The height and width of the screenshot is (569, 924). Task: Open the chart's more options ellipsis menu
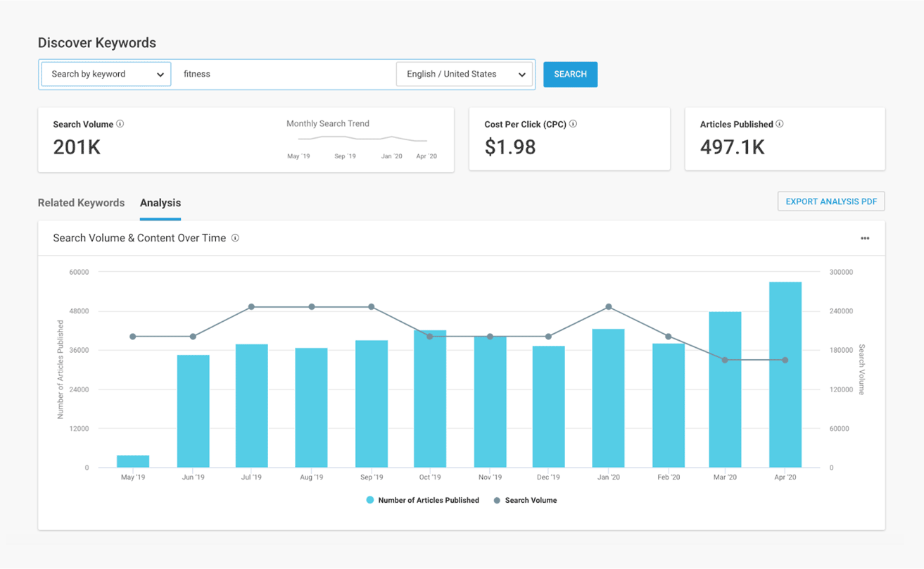865,238
